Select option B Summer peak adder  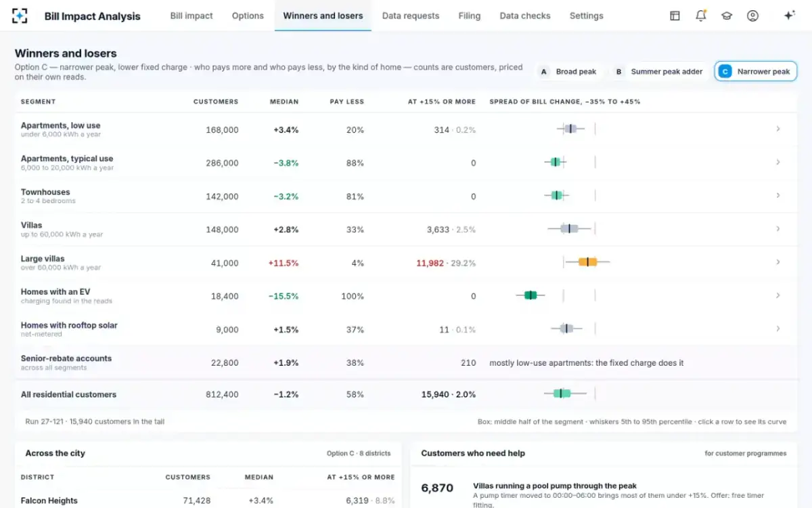pos(658,71)
